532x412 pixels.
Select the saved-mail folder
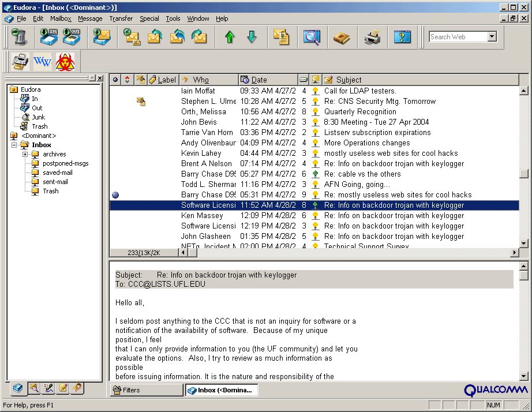pos(57,173)
